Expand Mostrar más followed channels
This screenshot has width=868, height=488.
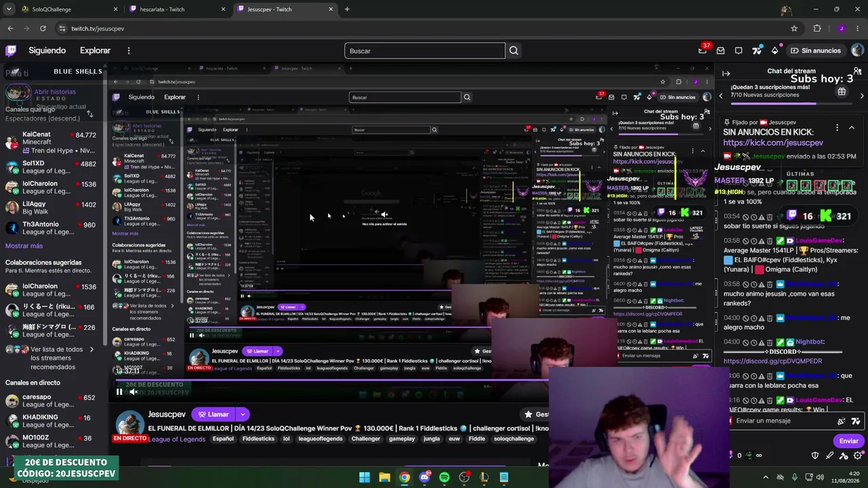click(24, 246)
